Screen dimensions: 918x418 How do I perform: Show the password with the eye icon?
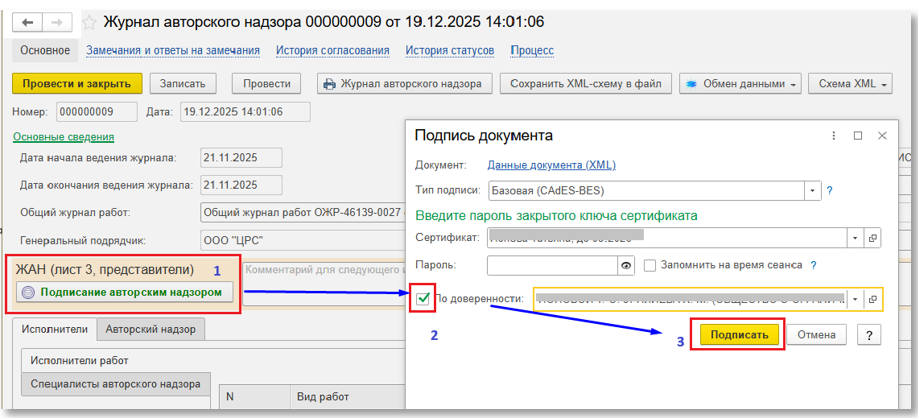(x=627, y=265)
